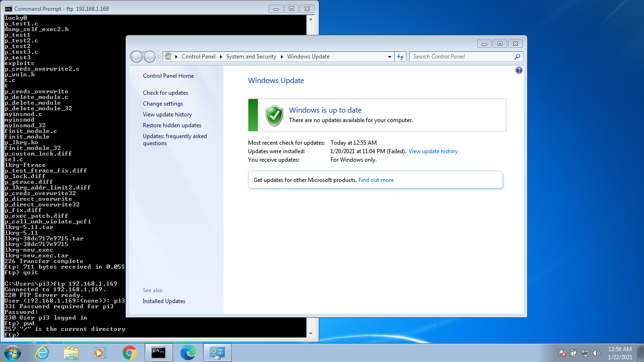644x362 pixels.
Task: Click the Back navigation arrow in Control Panel
Action: coord(136,57)
